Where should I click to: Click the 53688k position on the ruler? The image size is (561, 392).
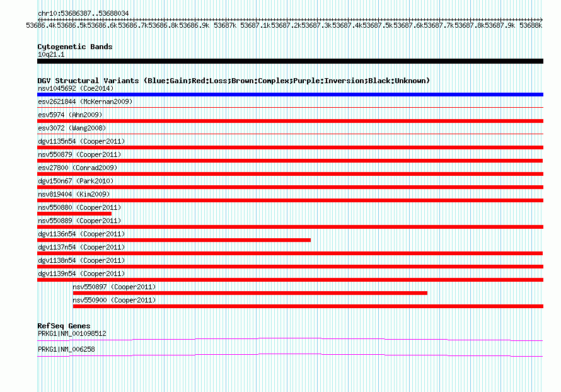pyautogui.click(x=531, y=25)
